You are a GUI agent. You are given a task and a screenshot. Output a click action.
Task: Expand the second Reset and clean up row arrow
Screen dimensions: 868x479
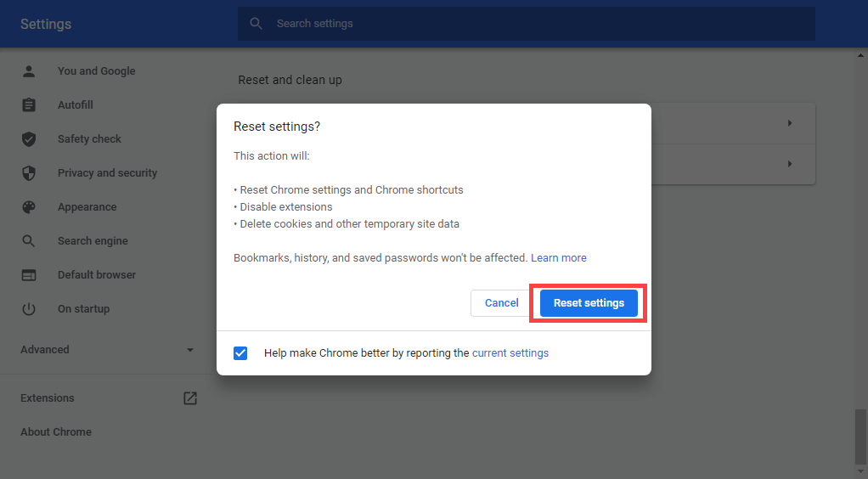[789, 164]
